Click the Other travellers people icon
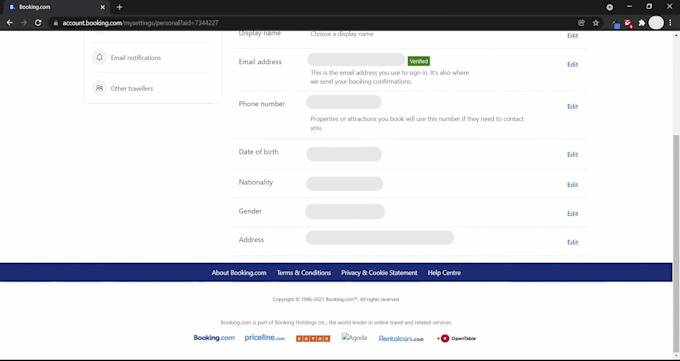Screen dimensions: 680x361 99,88
